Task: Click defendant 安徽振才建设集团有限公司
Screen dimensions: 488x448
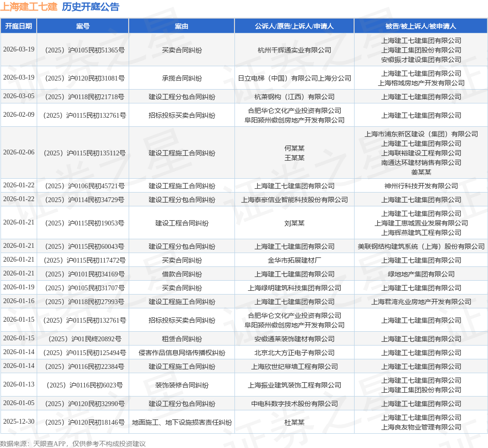Action: (x=421, y=60)
